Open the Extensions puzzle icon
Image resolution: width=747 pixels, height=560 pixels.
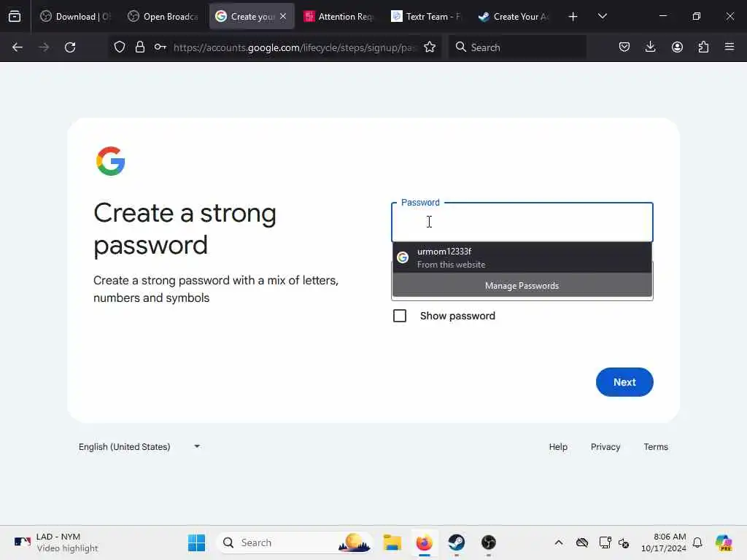click(703, 47)
